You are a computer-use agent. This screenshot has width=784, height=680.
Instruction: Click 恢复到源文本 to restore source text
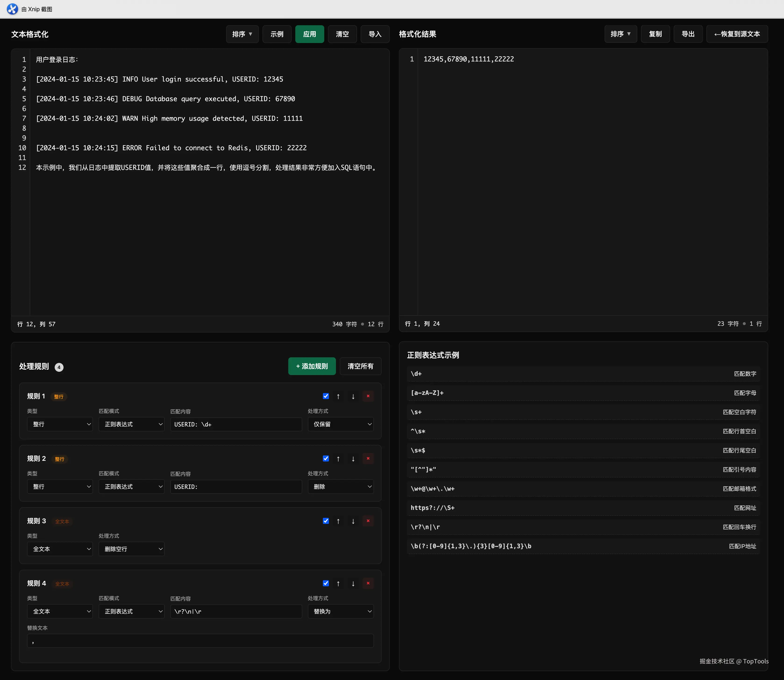pyautogui.click(x=736, y=34)
